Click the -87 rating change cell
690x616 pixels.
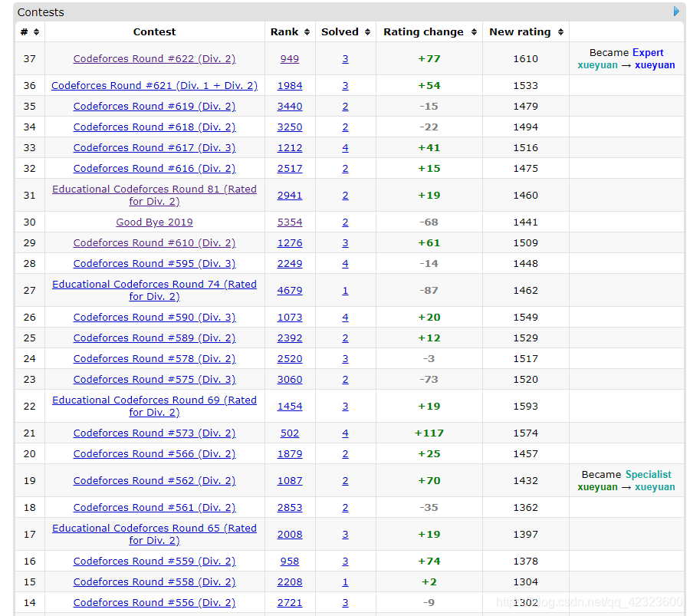click(x=429, y=290)
